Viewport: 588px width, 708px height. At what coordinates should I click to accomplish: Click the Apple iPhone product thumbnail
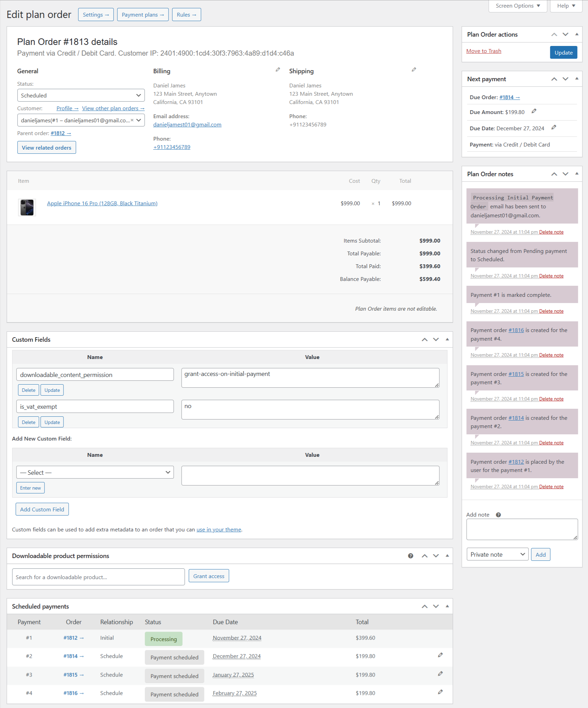27,207
